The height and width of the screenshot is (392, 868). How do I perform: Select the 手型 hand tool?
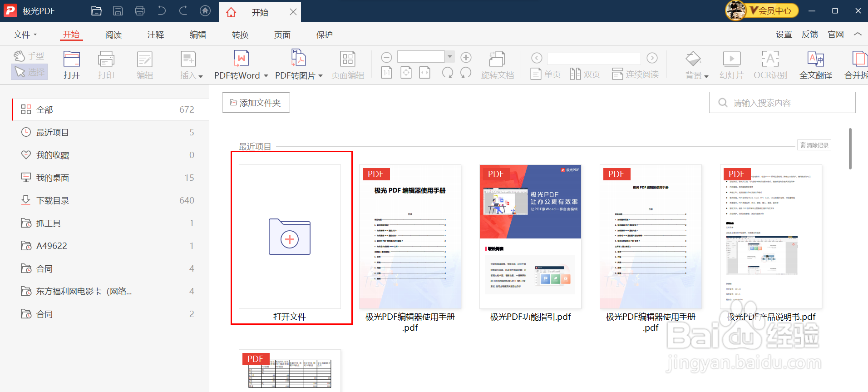(29, 56)
